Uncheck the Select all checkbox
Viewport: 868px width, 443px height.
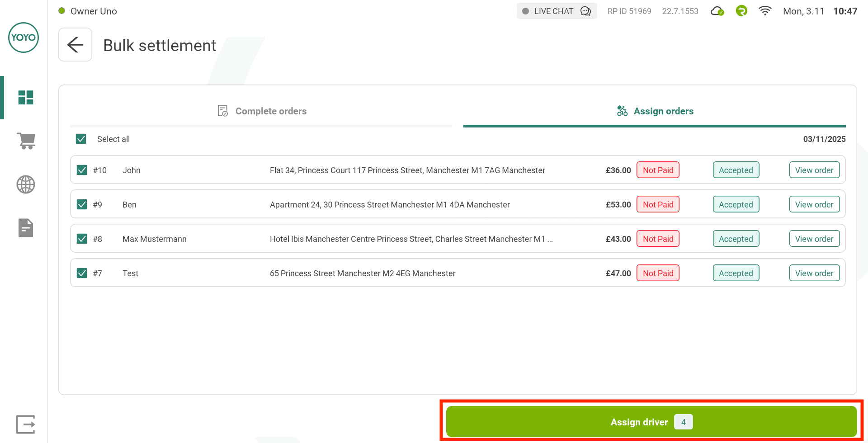pos(81,139)
